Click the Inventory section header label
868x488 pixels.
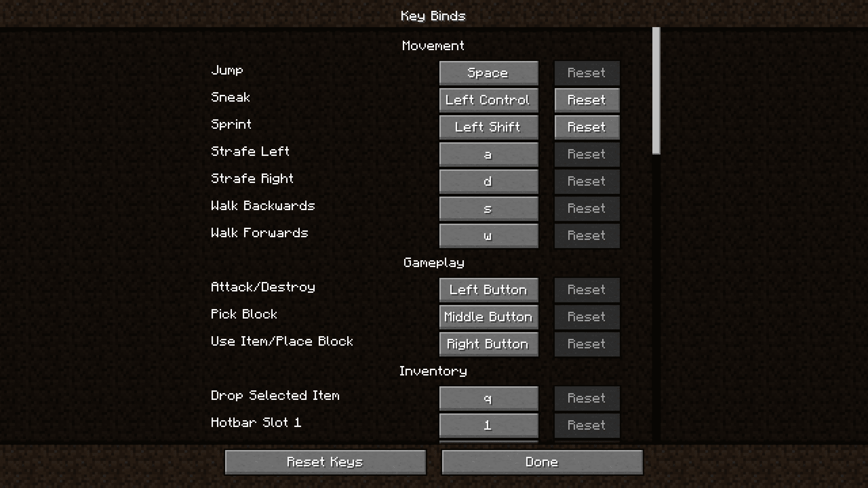(434, 371)
